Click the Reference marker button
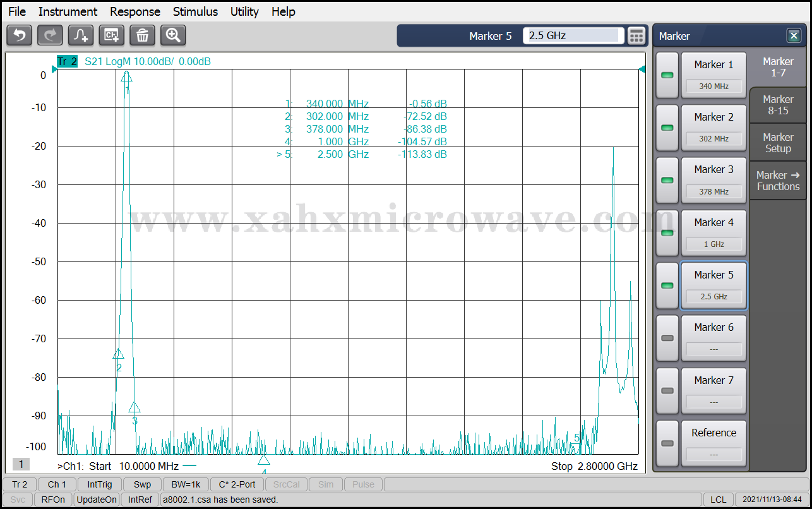Image resolution: width=812 pixels, height=509 pixels. [713, 443]
